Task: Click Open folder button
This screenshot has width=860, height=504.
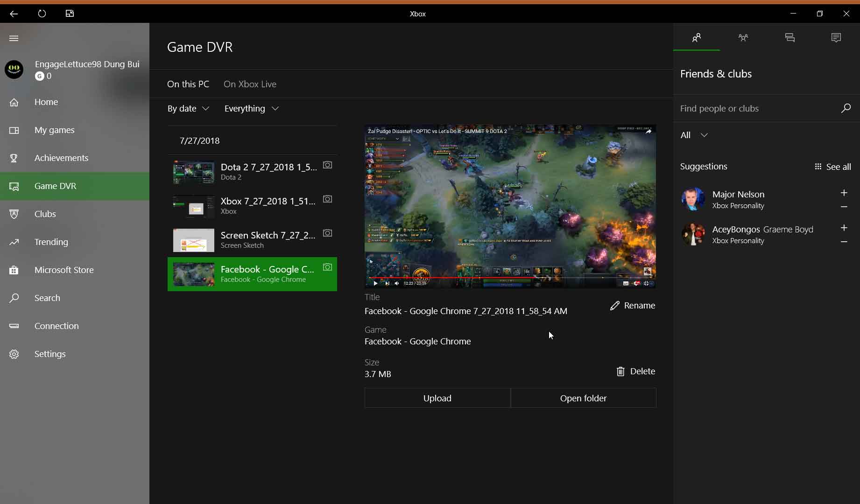Action: coord(583,398)
